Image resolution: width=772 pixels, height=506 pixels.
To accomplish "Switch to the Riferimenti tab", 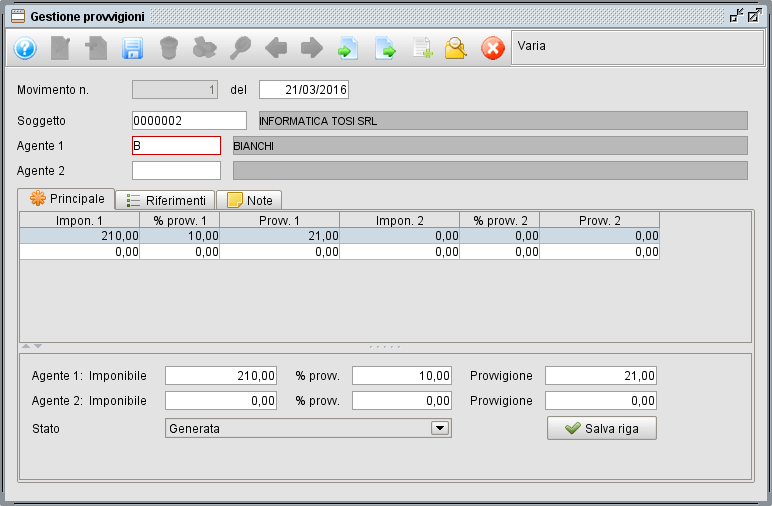I will pyautogui.click(x=165, y=200).
